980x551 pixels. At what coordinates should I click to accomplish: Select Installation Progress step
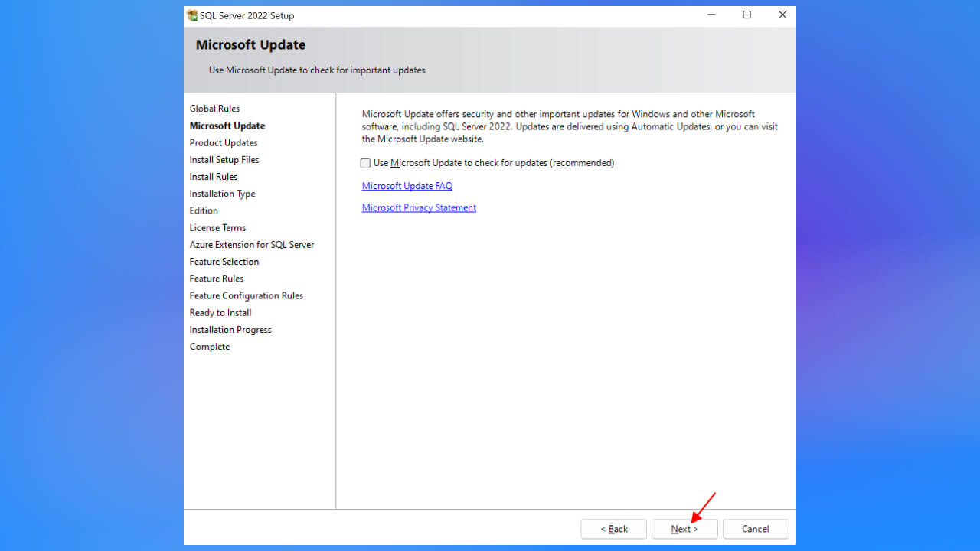pos(230,330)
